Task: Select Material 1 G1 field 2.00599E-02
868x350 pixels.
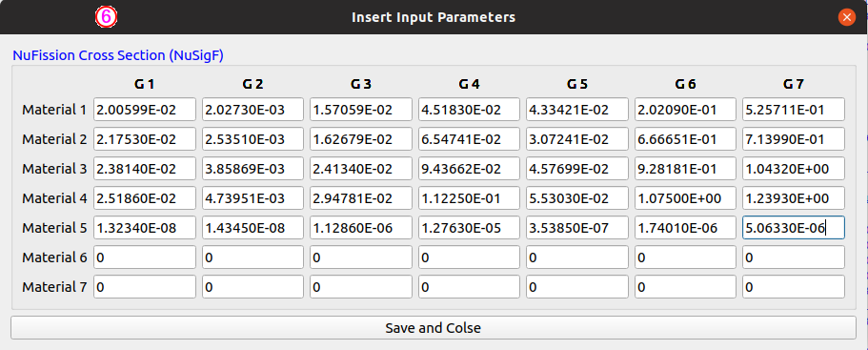Action: click(145, 110)
